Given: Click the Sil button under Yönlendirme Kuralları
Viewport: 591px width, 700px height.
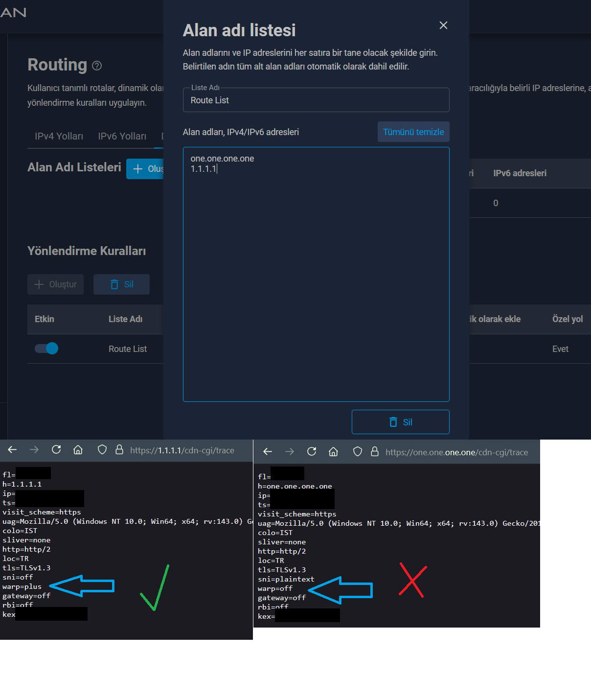Looking at the screenshot, I should point(121,284).
